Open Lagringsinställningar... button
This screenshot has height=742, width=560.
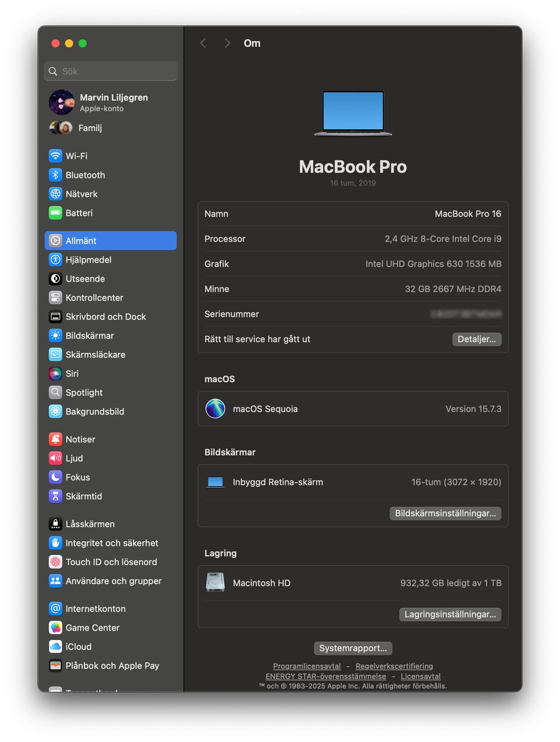450,614
